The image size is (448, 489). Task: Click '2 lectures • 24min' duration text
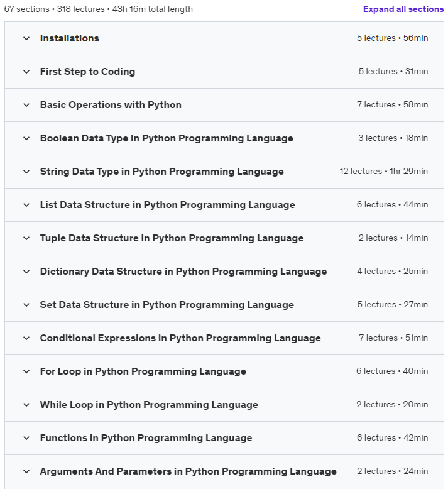pos(393,471)
